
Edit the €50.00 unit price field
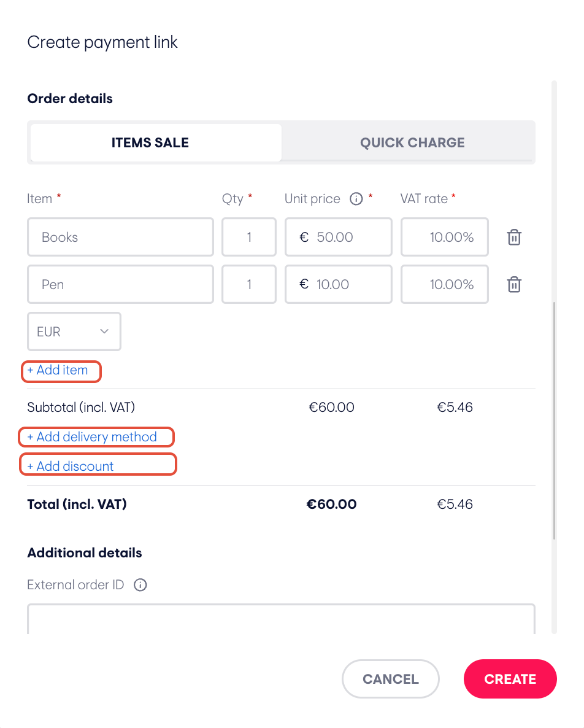[x=339, y=238]
